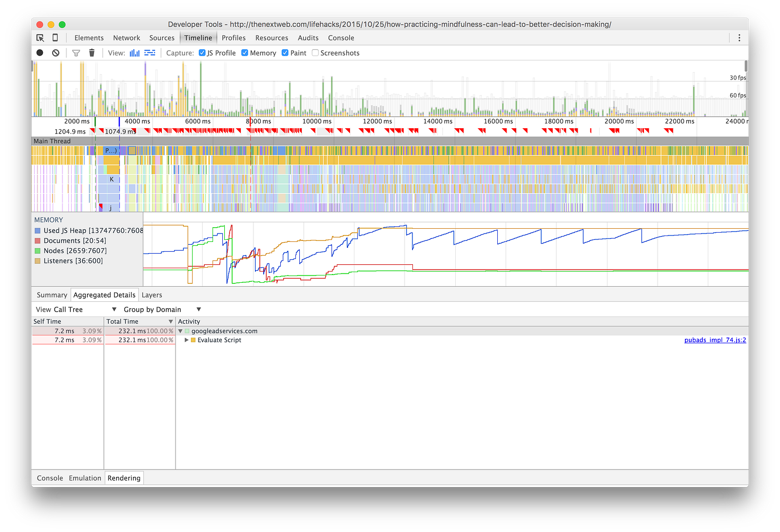Collapse the googleadservices.com row
This screenshot has width=780, height=532.
coord(180,331)
